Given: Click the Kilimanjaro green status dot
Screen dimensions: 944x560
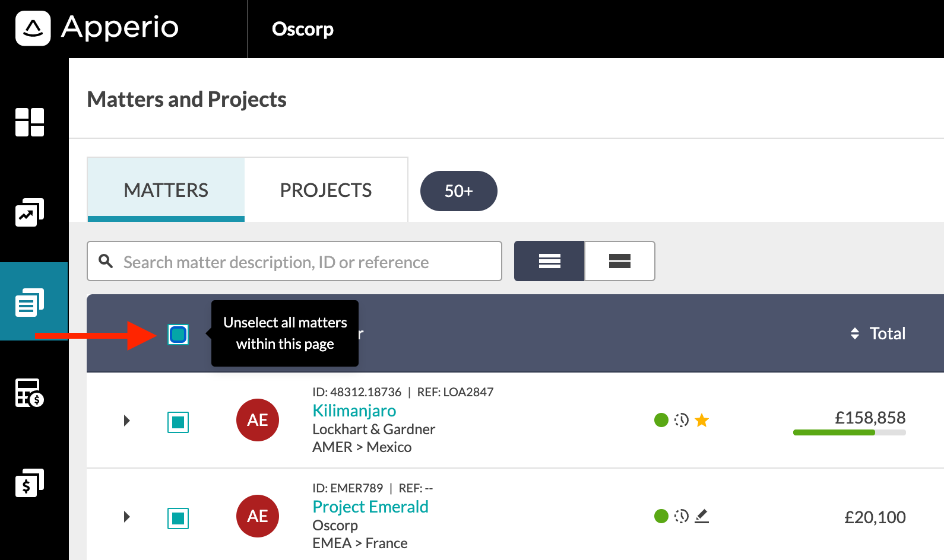Looking at the screenshot, I should coord(661,420).
